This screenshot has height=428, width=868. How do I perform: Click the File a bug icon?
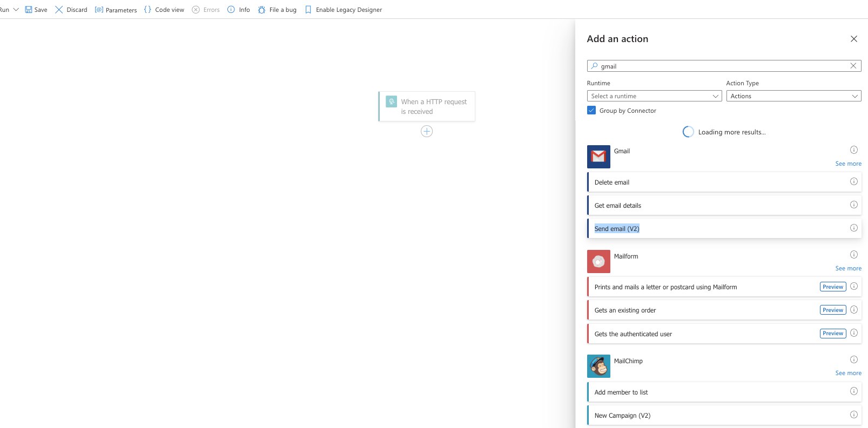point(262,10)
